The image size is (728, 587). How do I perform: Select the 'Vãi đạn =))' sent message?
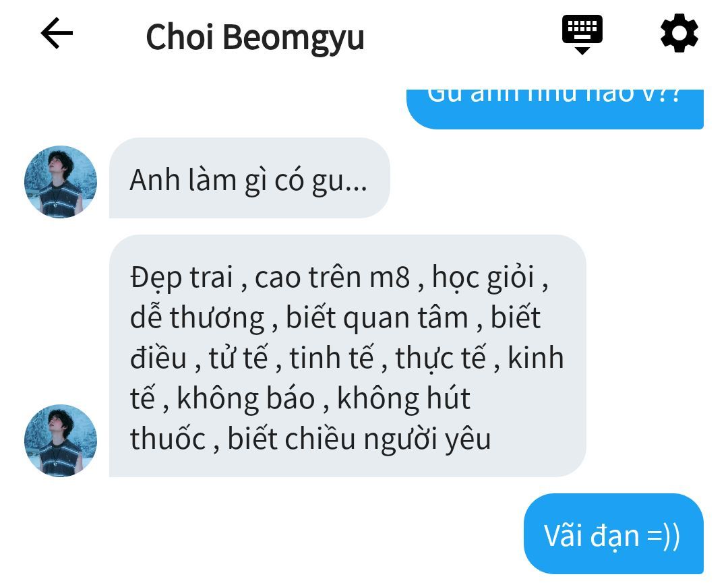pos(613,534)
